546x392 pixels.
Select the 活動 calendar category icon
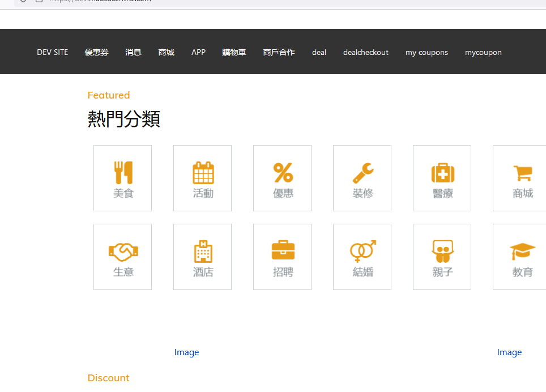(203, 173)
